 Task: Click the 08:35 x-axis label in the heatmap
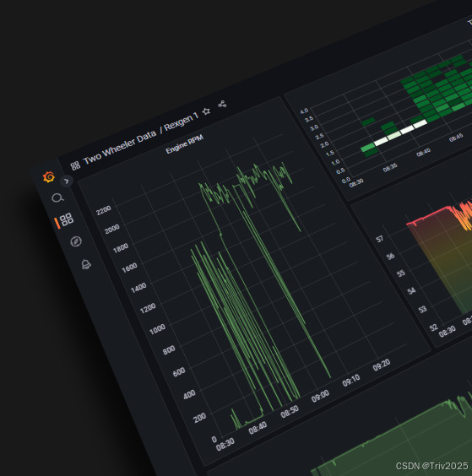[390, 168]
